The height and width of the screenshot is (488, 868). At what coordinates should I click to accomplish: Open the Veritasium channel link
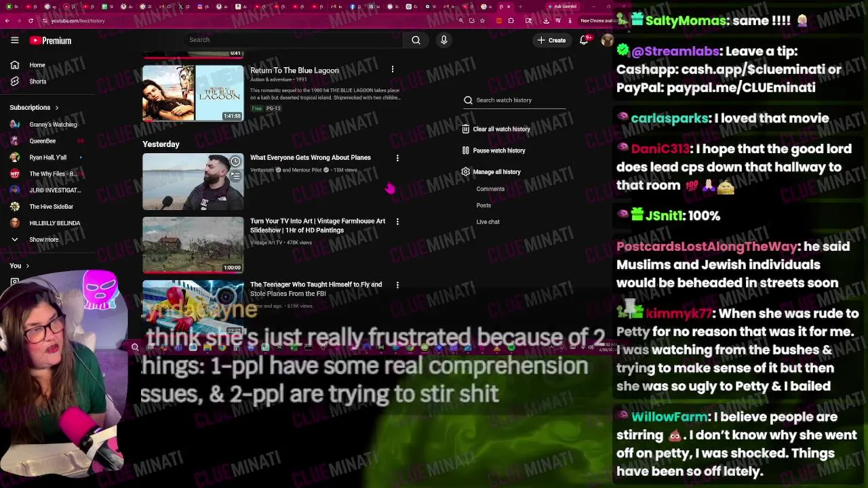(x=262, y=170)
